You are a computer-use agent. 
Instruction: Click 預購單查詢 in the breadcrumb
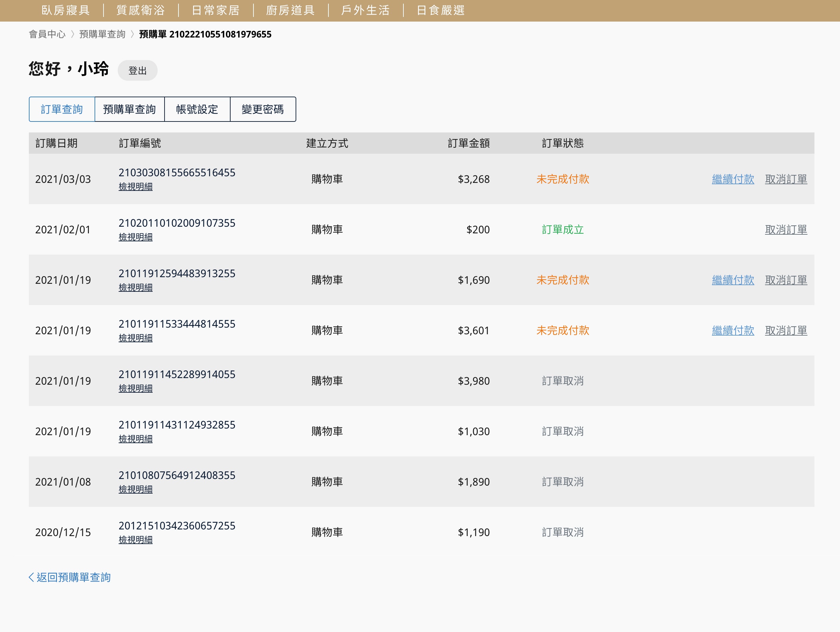tap(102, 34)
